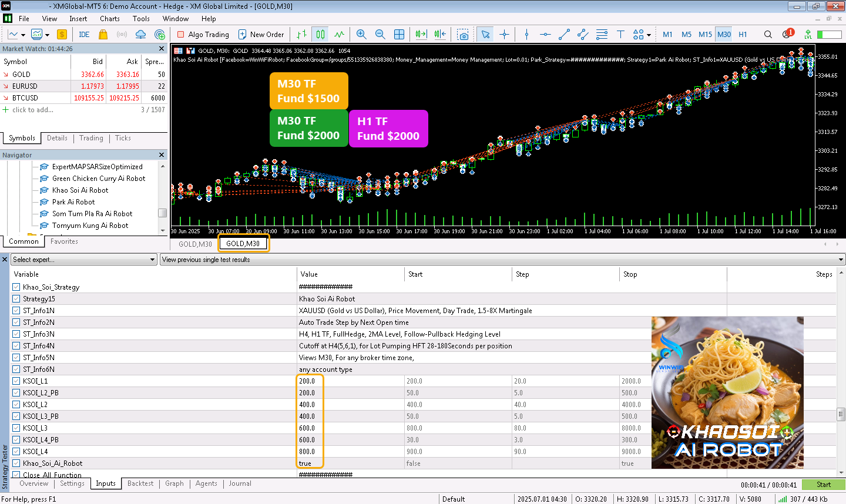846x504 pixels.
Task: Open View previous single test results dropdown
Action: click(x=502, y=260)
